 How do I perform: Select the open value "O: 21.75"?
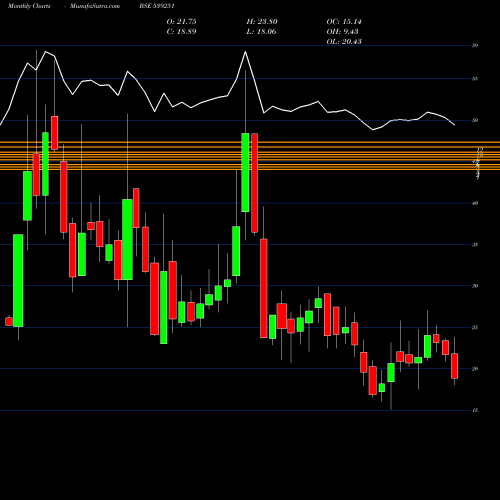[181, 22]
